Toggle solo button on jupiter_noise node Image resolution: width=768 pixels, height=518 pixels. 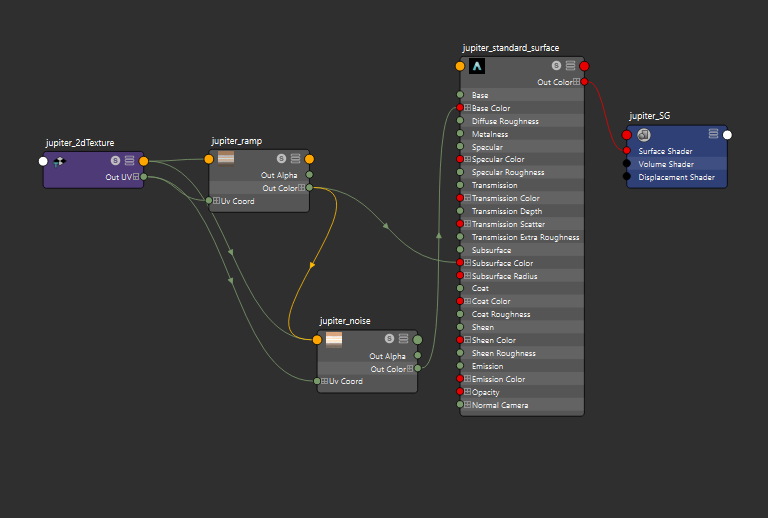(x=390, y=339)
